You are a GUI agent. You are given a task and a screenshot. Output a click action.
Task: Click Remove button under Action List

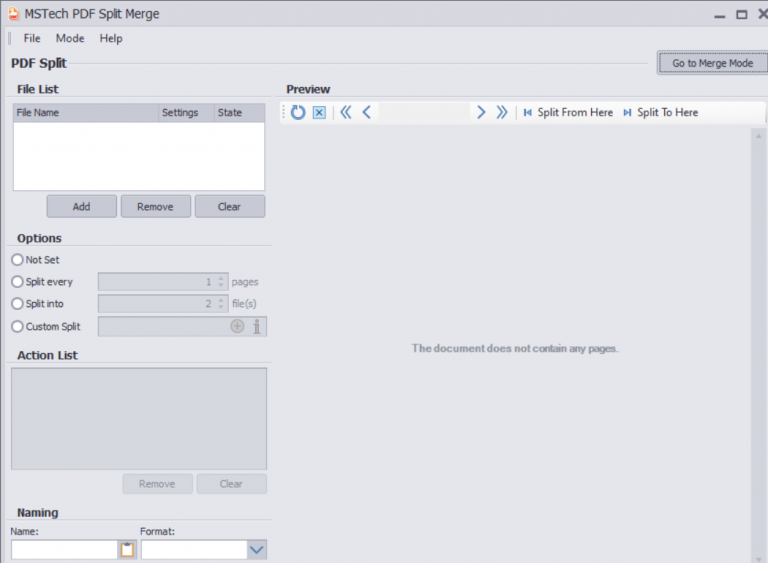point(157,484)
